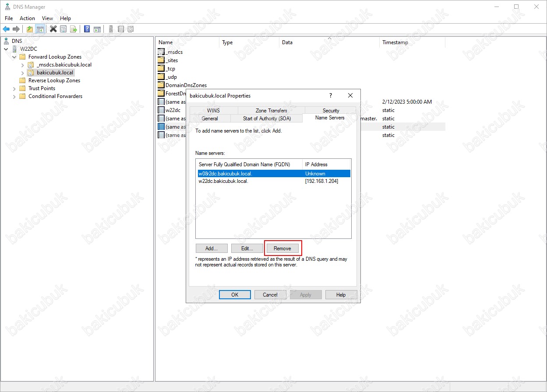This screenshot has width=547, height=392.
Task: Click the black X Delete toolbar icon
Action: [x=53, y=29]
